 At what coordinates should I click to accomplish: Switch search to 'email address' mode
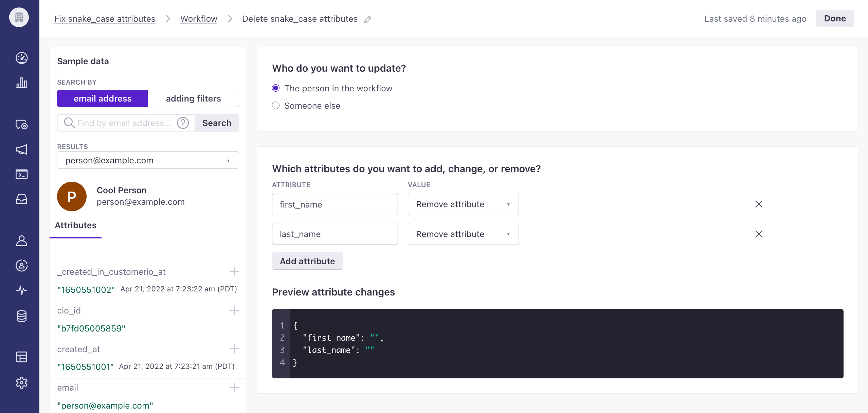tap(103, 98)
